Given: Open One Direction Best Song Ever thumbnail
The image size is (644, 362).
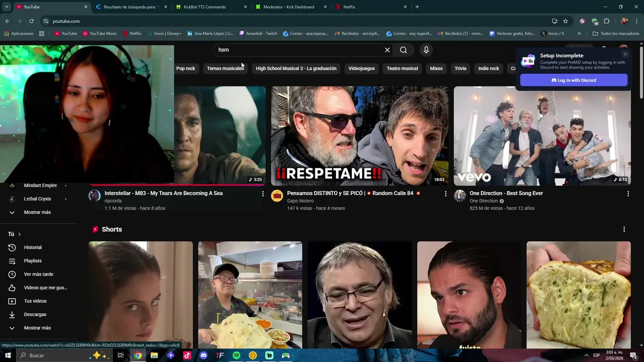Looking at the screenshot, I should (542, 136).
